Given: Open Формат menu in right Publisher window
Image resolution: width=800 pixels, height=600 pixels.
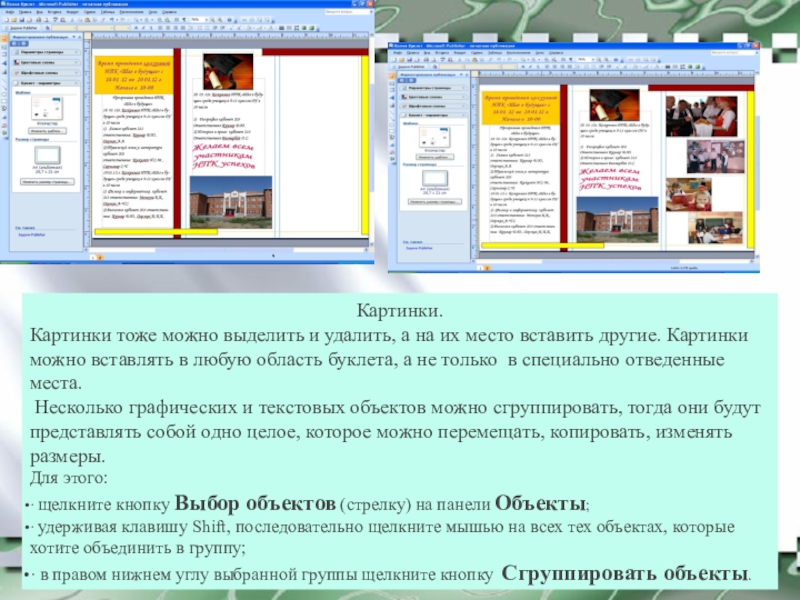Looking at the screenshot, I should pos(459,53).
